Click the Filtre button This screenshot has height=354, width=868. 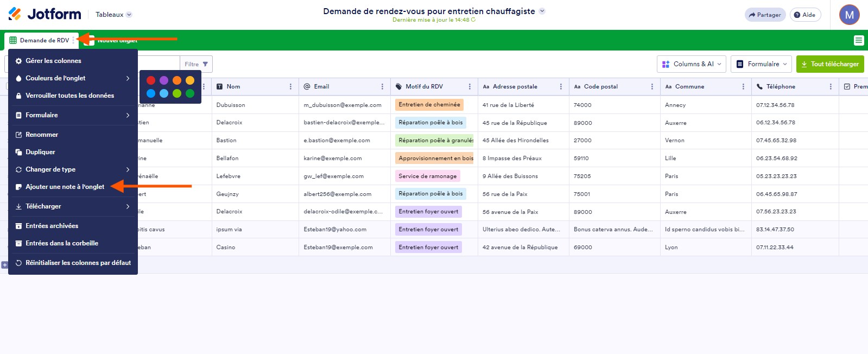coord(196,64)
